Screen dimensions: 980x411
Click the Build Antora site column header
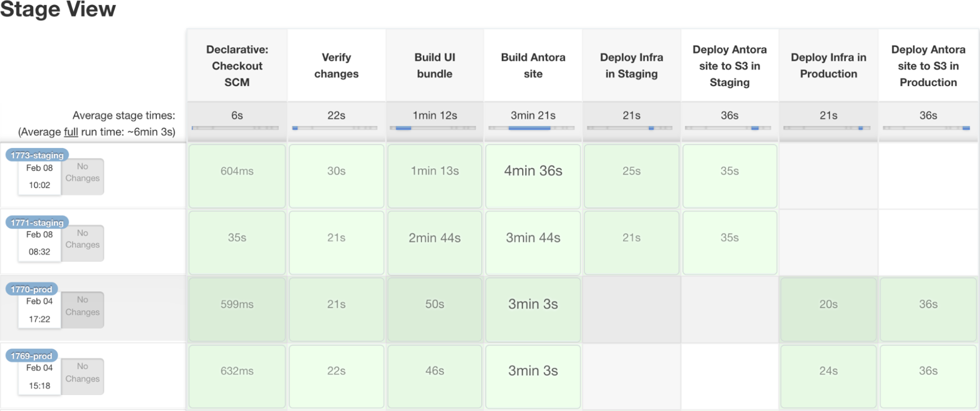pos(533,66)
